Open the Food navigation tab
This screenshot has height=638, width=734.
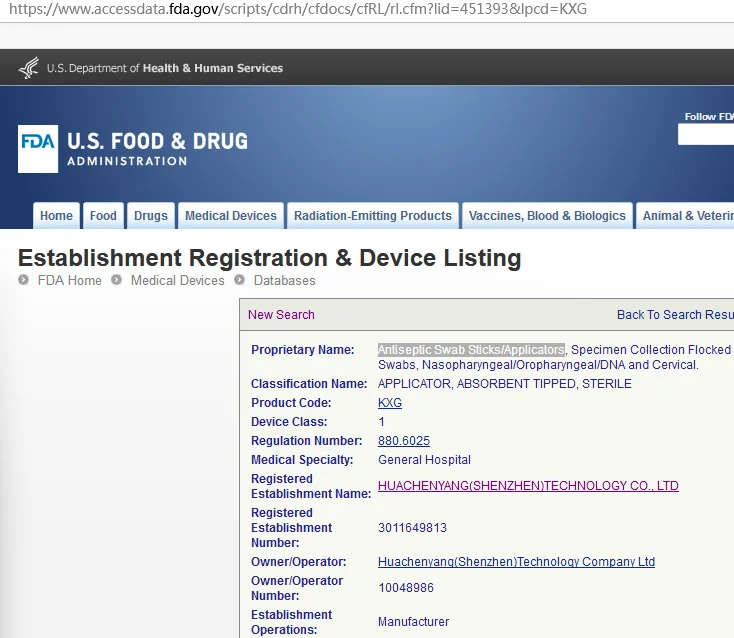(x=103, y=216)
